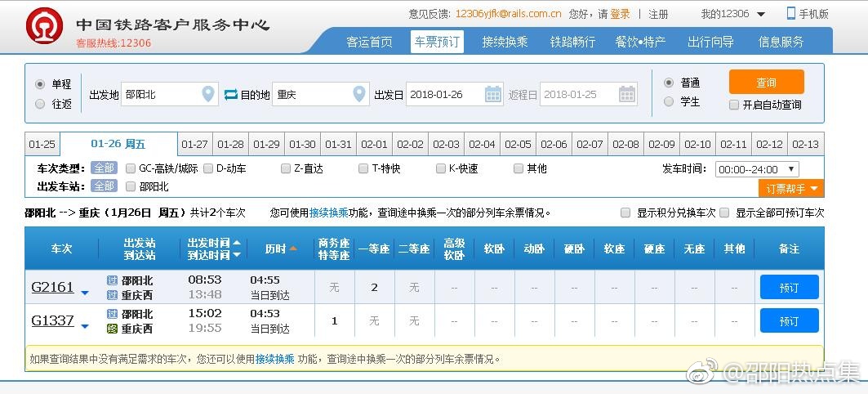This screenshot has width=868, height=394.
Task: Click the location pin in departure field
Action: coord(208,94)
